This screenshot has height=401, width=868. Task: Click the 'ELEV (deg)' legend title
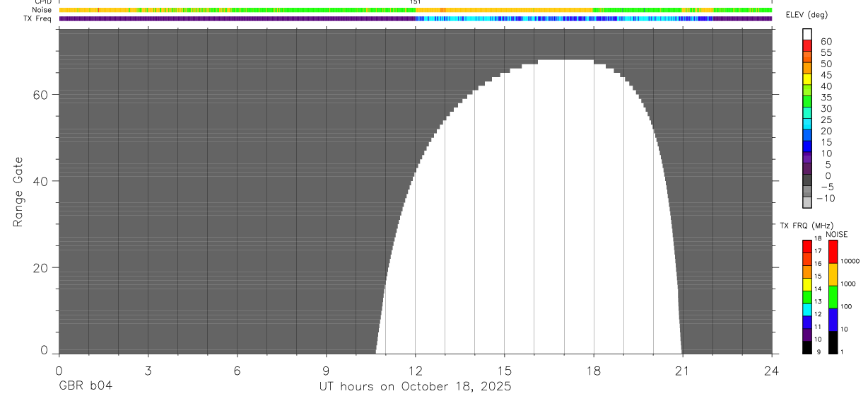(807, 16)
